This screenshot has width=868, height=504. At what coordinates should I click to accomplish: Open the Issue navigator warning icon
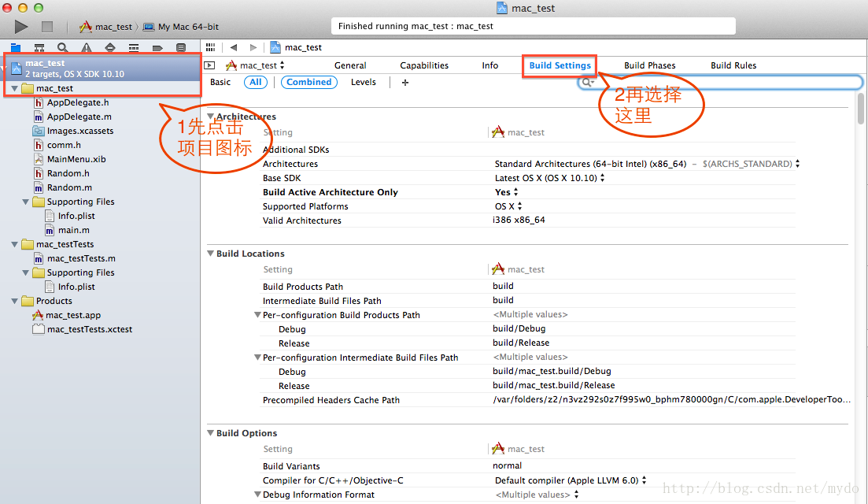tap(87, 47)
